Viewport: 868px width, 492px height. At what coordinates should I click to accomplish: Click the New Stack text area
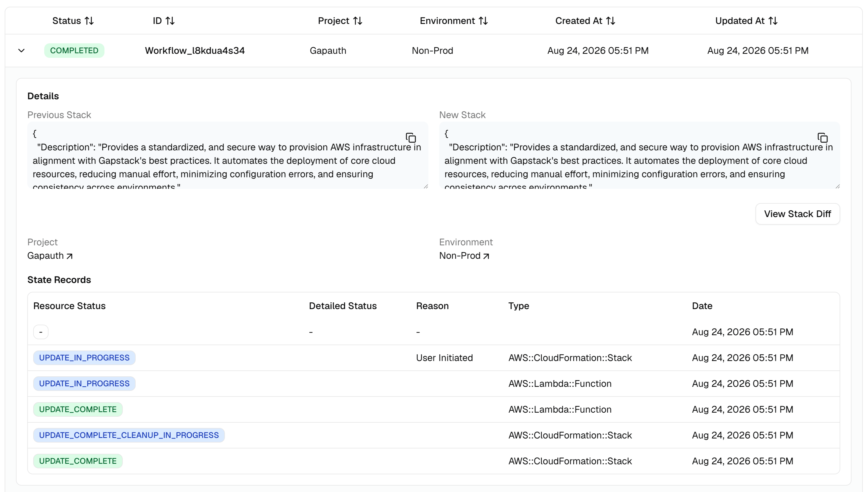tap(639, 155)
